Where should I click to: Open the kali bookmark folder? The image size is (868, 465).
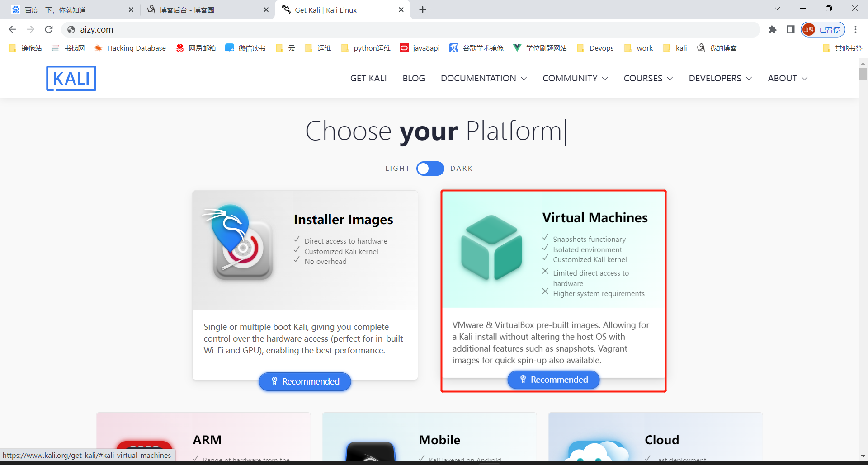click(675, 48)
